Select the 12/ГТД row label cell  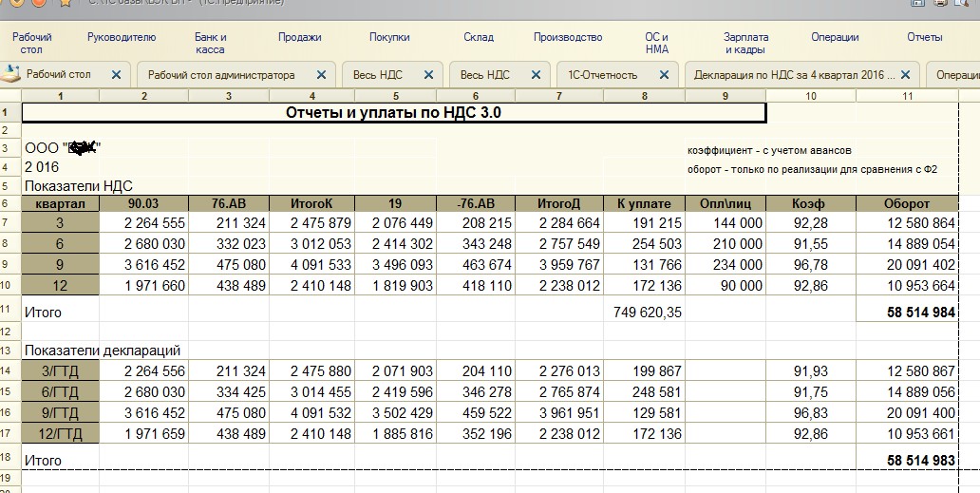[x=61, y=433]
